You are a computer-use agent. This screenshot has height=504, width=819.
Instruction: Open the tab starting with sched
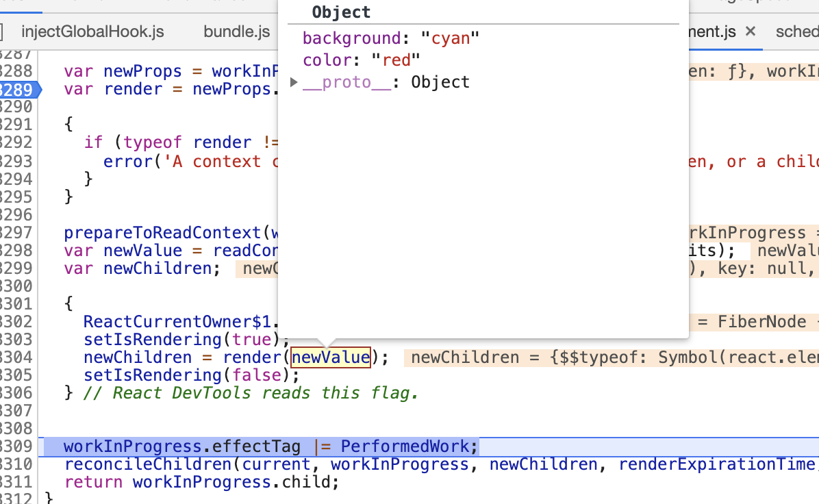click(x=797, y=32)
